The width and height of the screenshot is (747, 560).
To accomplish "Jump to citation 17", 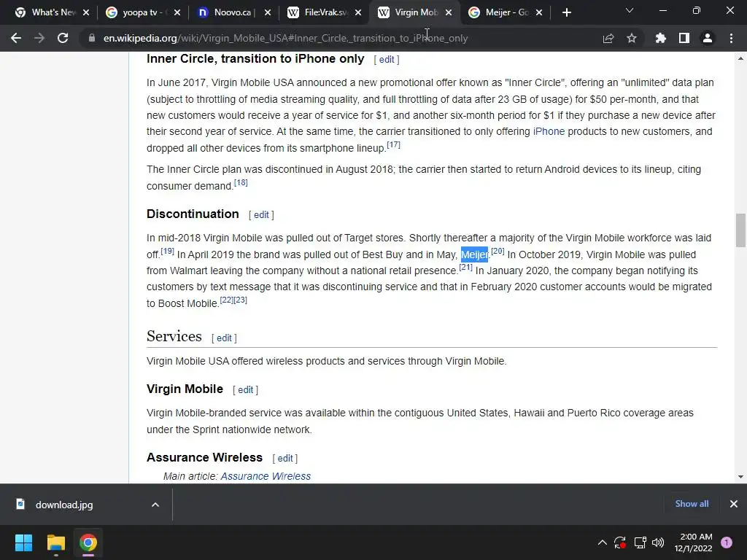I will click(x=393, y=144).
